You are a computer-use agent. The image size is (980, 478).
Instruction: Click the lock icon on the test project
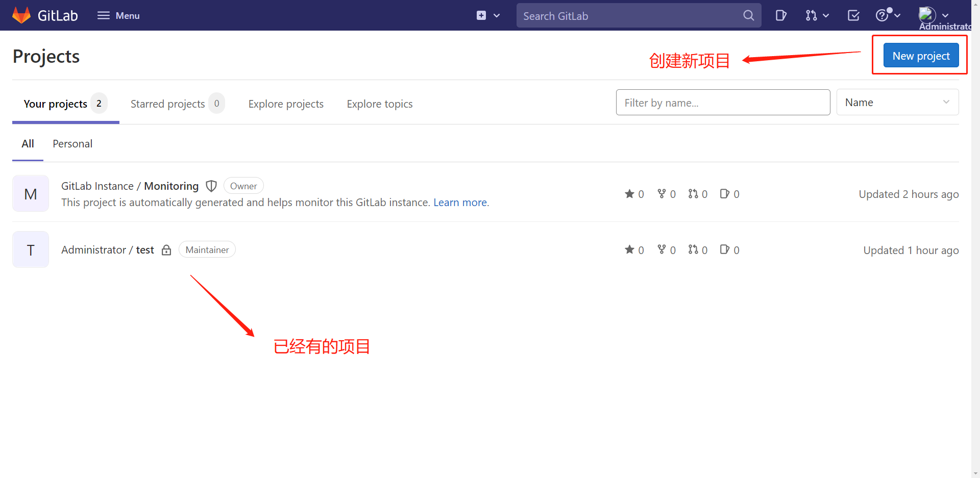[166, 249]
